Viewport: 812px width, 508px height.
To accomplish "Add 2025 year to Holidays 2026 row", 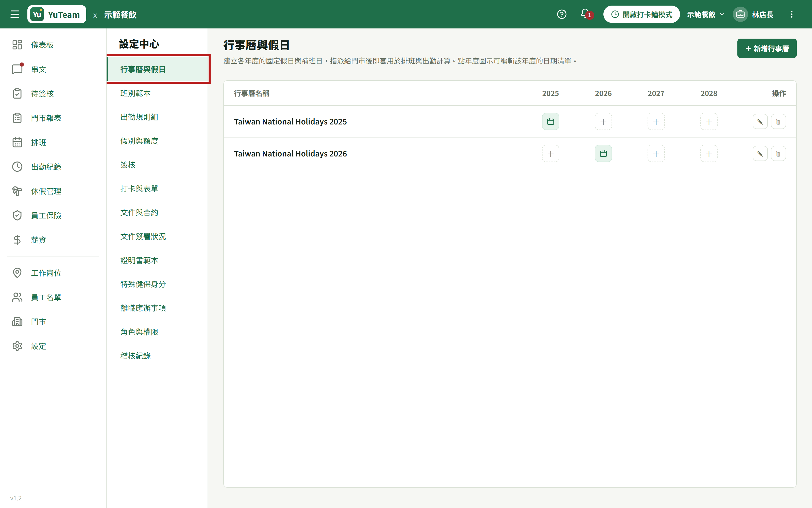I will 550,153.
